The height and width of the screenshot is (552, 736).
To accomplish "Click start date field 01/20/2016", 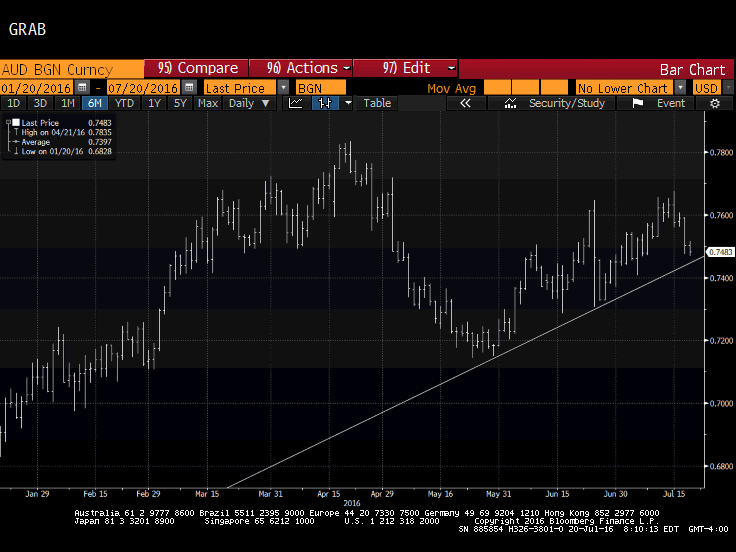I will point(37,88).
